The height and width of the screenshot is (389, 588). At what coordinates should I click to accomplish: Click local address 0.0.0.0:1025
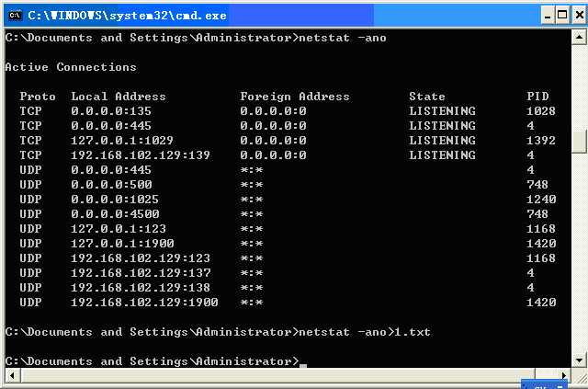(115, 199)
